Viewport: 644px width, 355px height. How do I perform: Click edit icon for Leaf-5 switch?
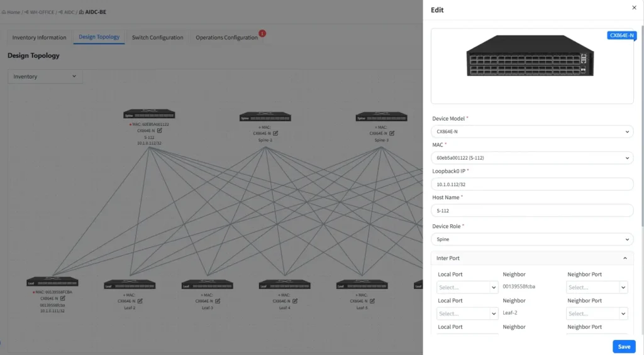[372, 301]
